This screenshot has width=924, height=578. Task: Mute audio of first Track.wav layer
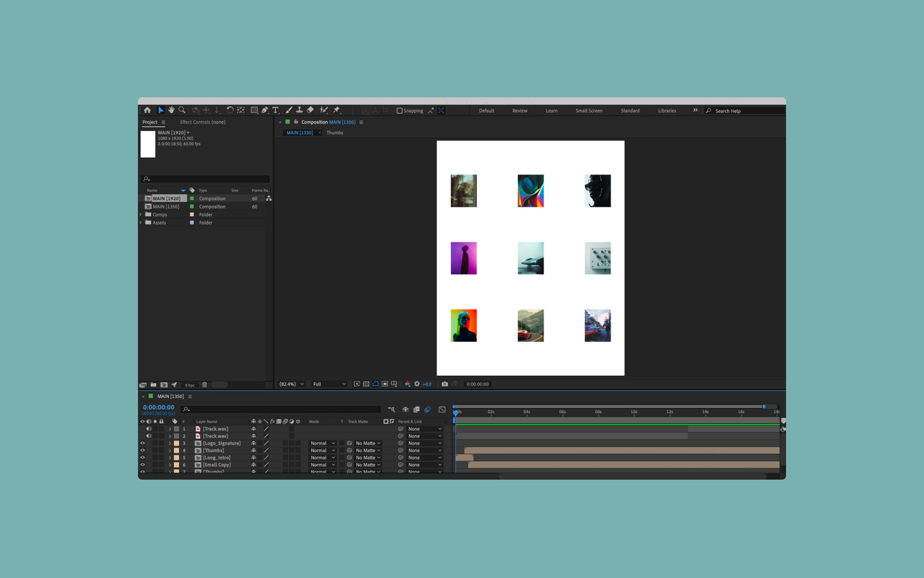tap(149, 429)
